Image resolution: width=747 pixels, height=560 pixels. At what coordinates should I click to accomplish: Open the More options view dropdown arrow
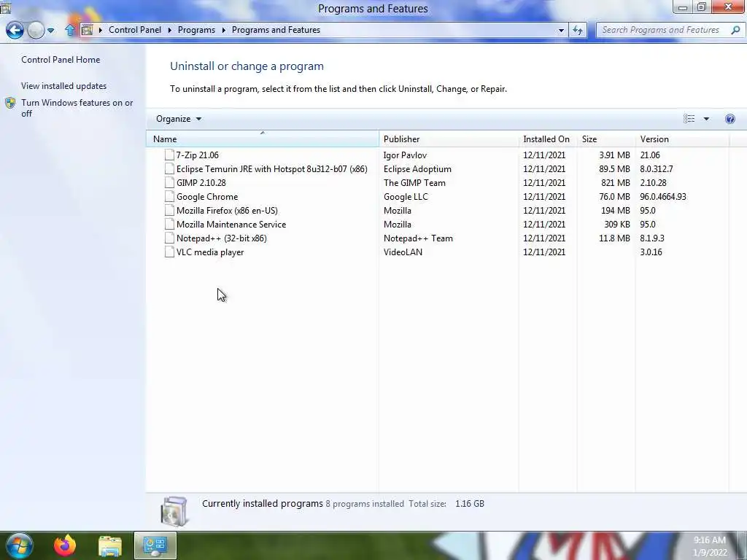706,119
